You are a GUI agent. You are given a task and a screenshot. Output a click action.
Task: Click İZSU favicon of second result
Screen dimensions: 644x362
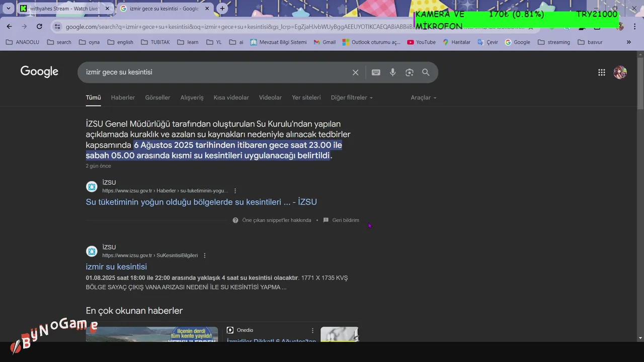coord(92,251)
